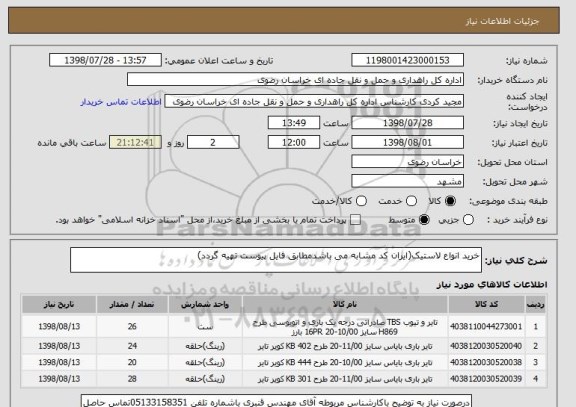Click the ردیف column header
This screenshot has height=407, width=576.
[x=535, y=305]
